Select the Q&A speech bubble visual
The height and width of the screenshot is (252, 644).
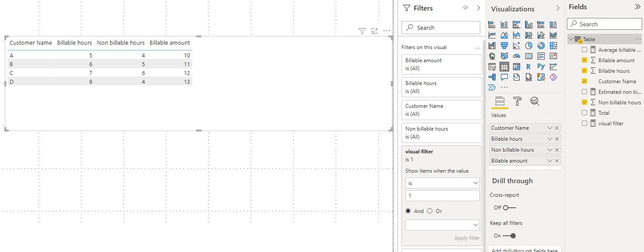pos(504,77)
